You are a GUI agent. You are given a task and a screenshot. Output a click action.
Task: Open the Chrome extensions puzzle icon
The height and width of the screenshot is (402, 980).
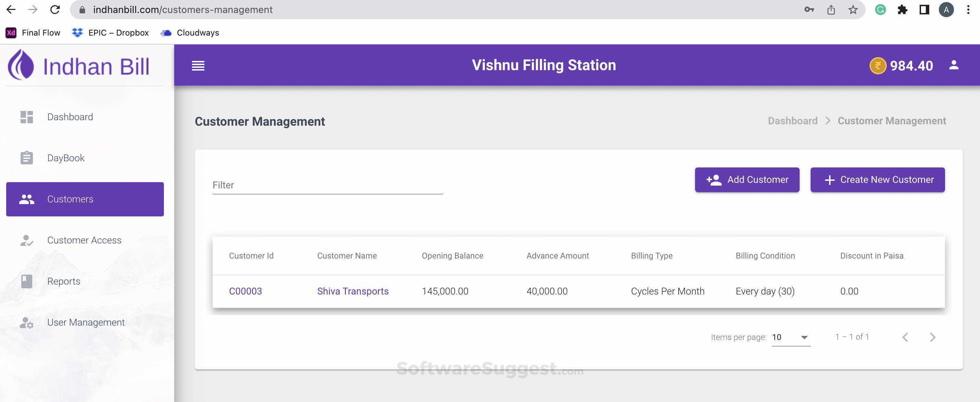902,10
